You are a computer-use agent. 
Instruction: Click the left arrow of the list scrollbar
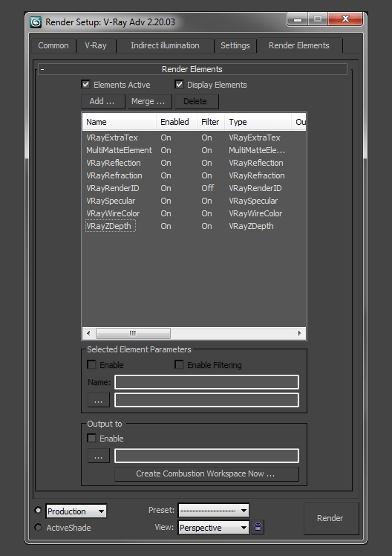(88, 333)
